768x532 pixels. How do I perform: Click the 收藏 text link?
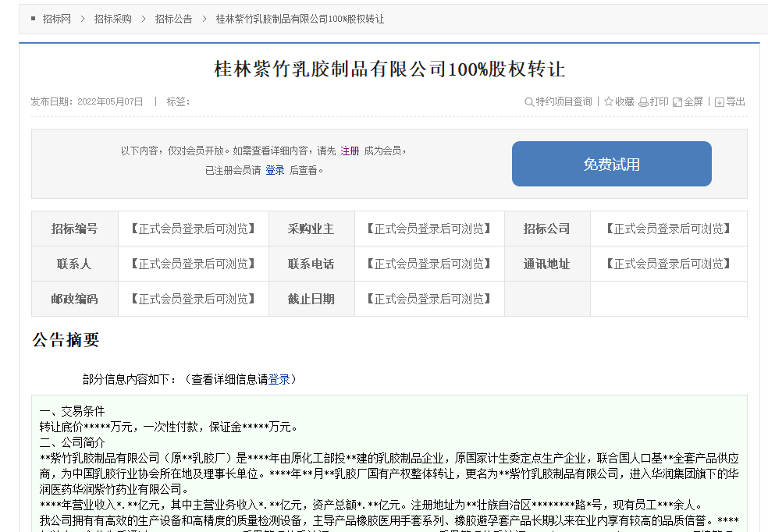(624, 101)
